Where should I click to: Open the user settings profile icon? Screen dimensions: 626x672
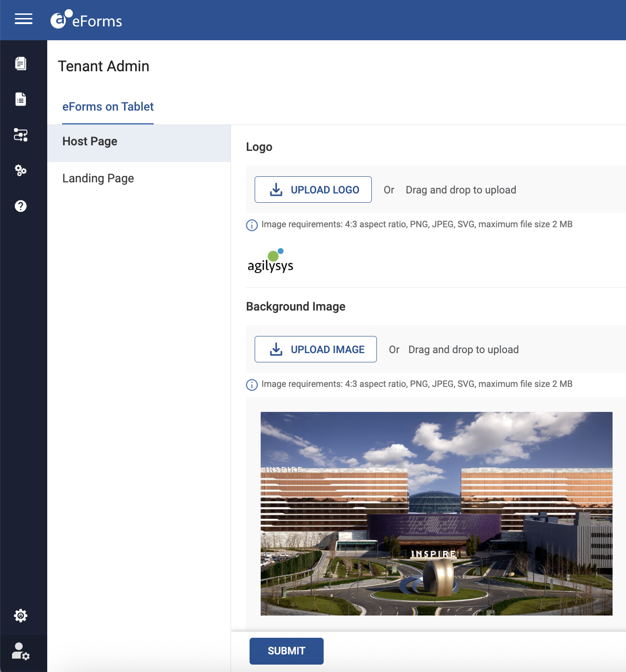click(21, 651)
